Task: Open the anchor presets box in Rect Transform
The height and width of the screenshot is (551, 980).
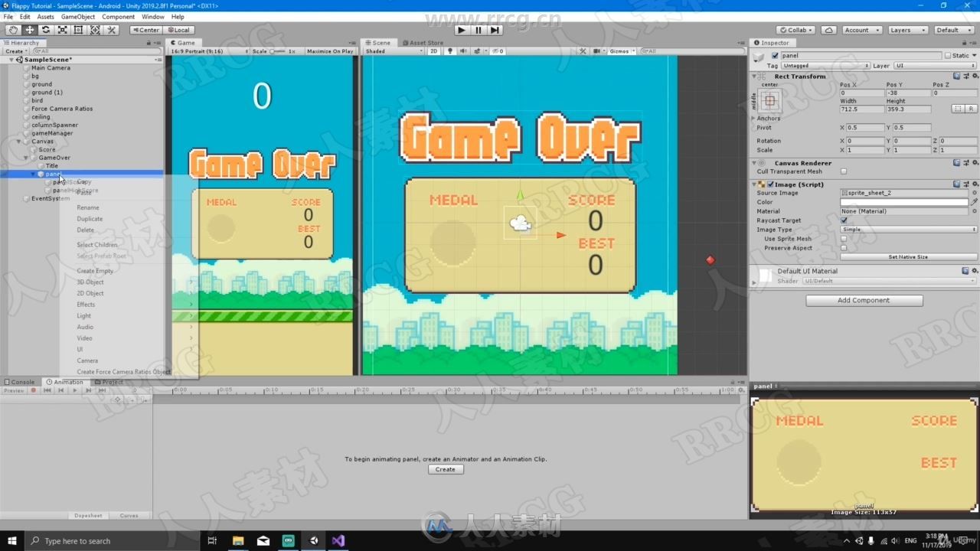Action: [x=770, y=100]
